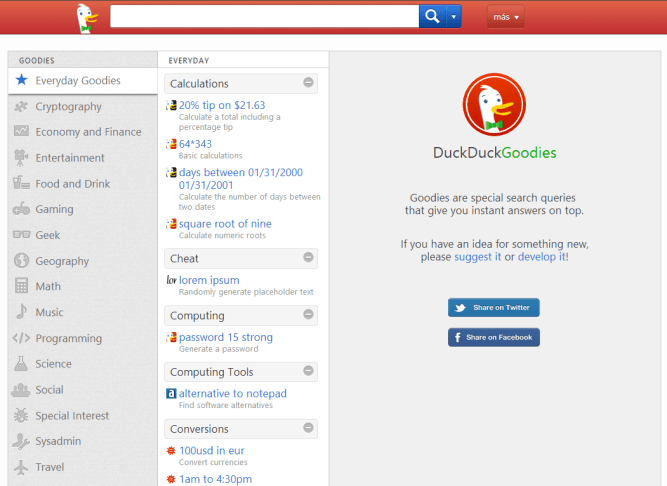Click the Geek glasses icon
667x486 pixels.
(x=21, y=235)
